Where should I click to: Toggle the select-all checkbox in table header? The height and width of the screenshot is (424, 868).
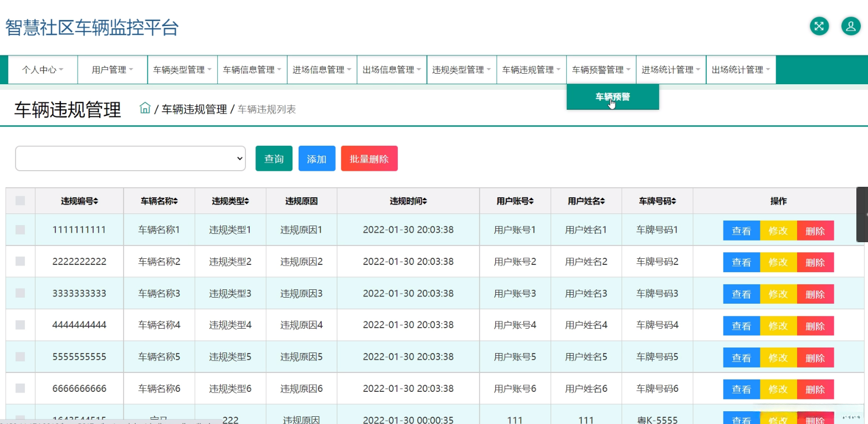pos(20,201)
